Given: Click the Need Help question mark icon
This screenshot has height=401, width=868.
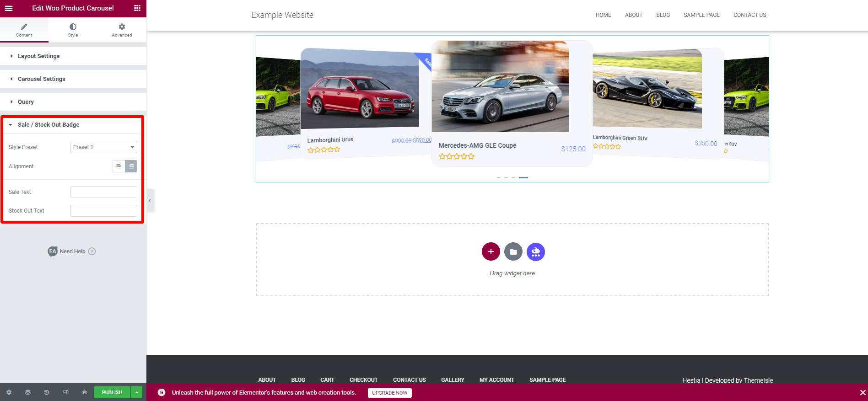Looking at the screenshot, I should coord(92,251).
